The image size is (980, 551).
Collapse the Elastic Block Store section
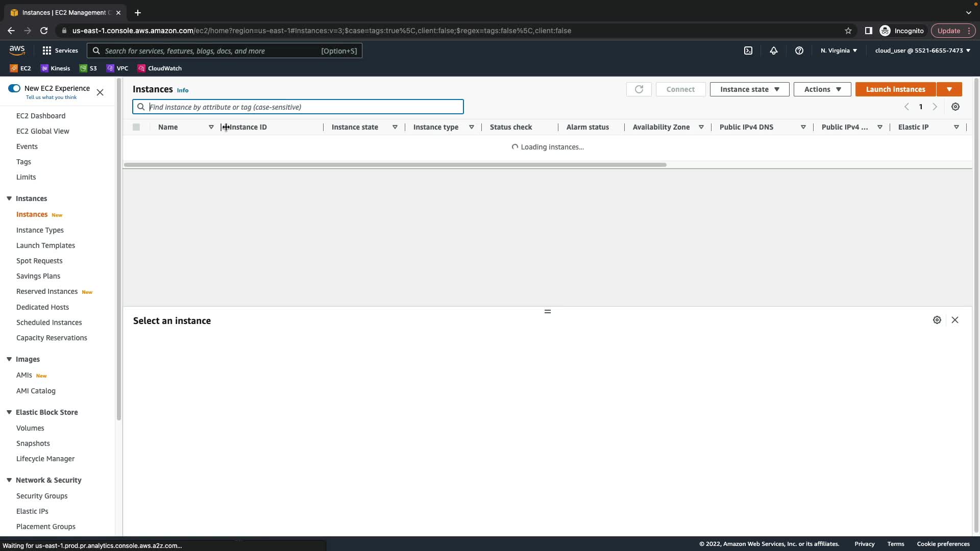click(x=9, y=412)
